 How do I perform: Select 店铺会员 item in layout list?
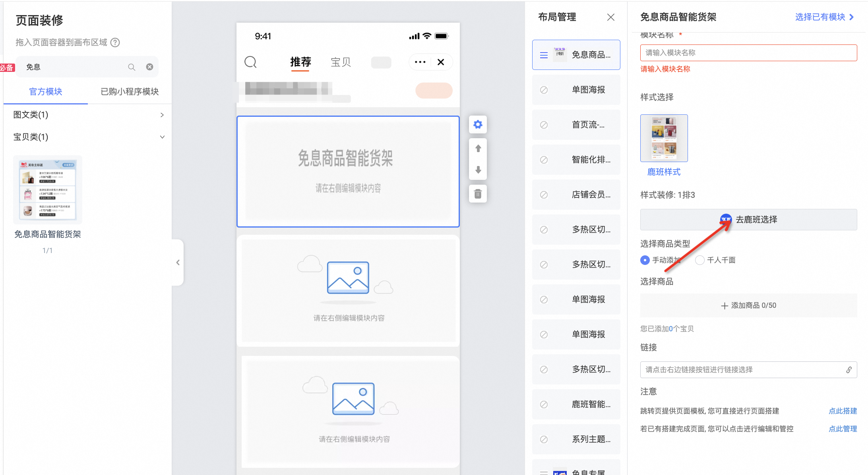576,195
